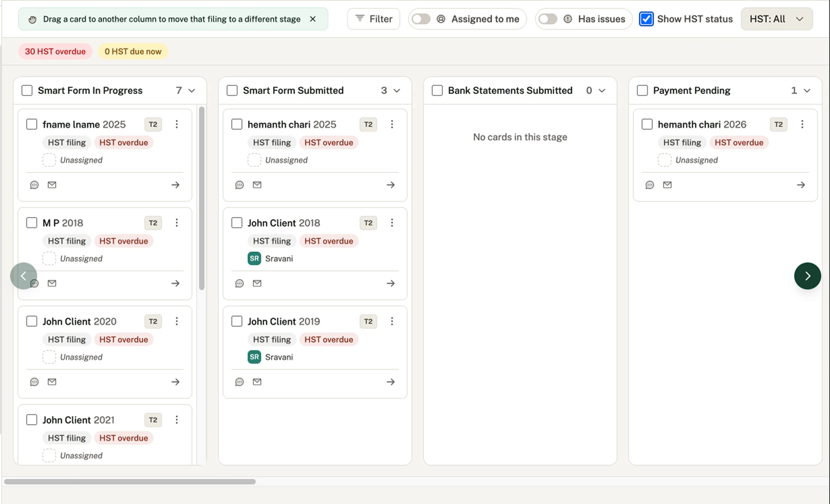Click arrow on M P 2018 card
The height and width of the screenshot is (504, 830).
pos(175,283)
